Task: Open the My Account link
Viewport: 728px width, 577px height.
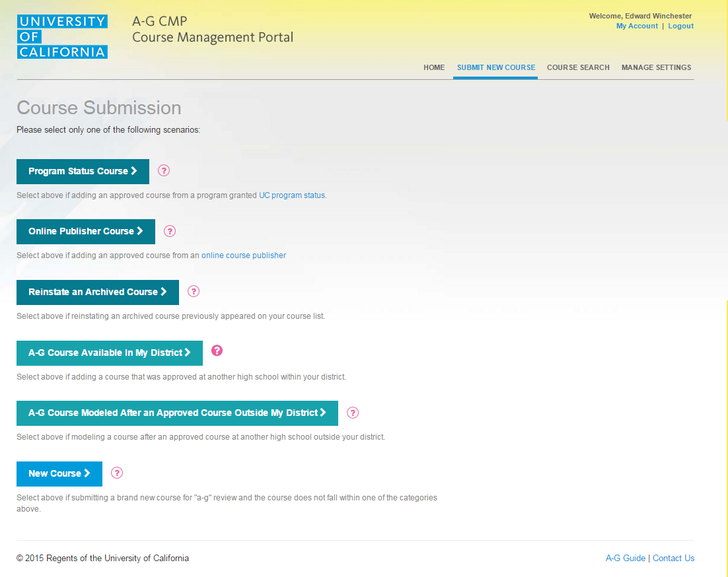Action: click(637, 26)
